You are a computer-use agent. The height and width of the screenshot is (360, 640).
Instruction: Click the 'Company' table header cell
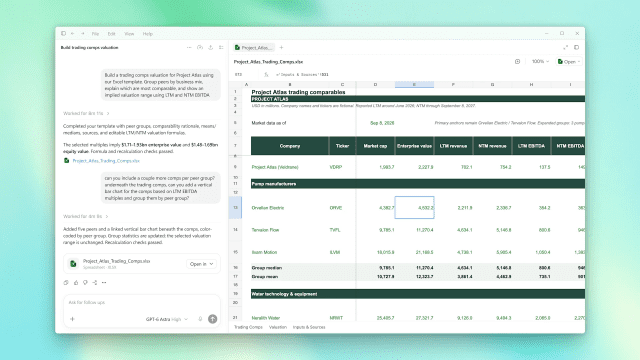point(290,146)
